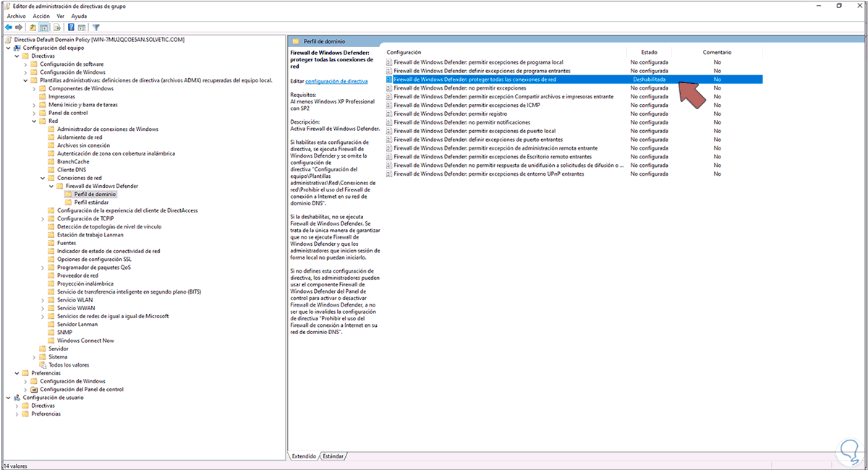Expand the Configuración de TCPIP node
868x470 pixels.
coord(43,218)
